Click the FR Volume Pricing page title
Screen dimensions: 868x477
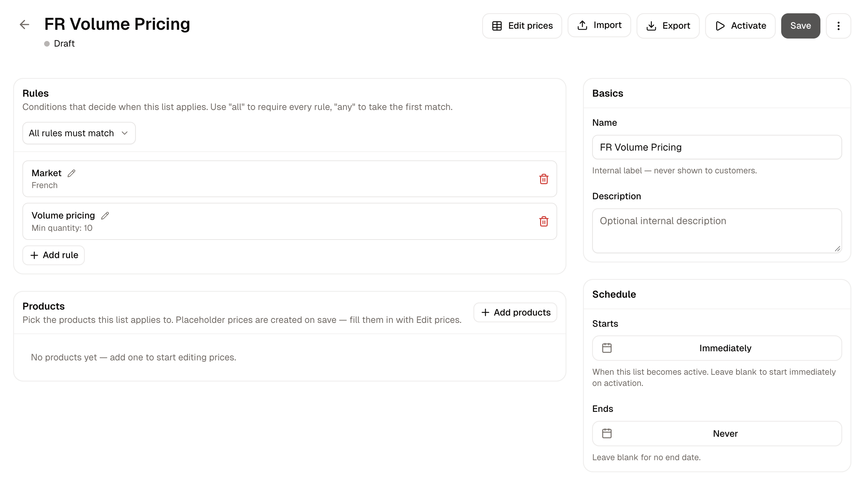tap(117, 24)
